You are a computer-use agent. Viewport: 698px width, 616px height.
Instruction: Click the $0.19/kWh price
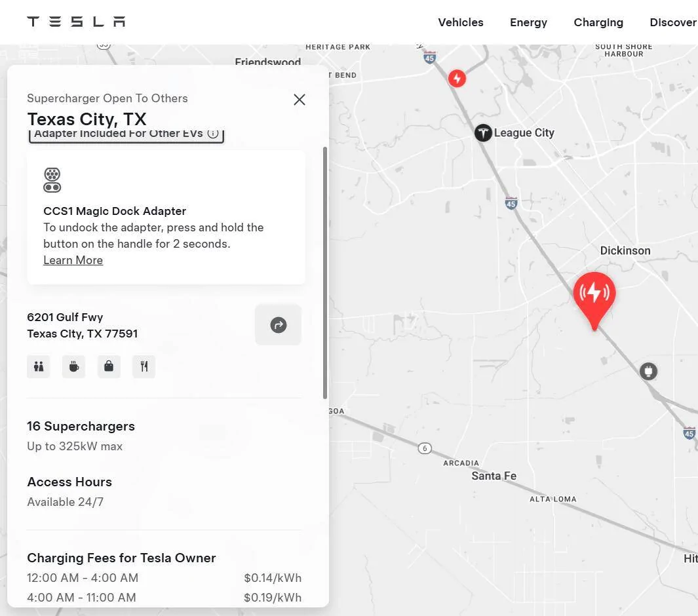(273, 598)
